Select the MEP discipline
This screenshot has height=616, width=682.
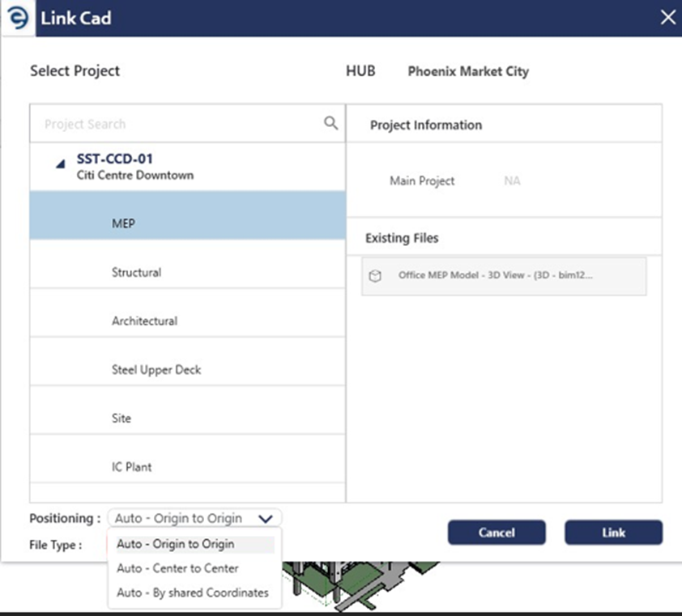click(123, 223)
